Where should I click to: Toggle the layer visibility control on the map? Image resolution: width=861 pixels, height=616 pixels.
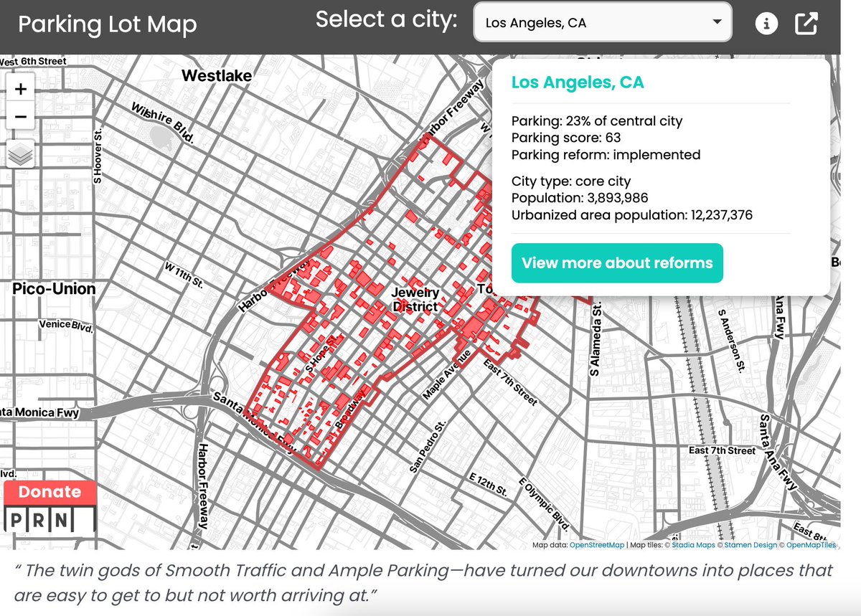(x=20, y=152)
